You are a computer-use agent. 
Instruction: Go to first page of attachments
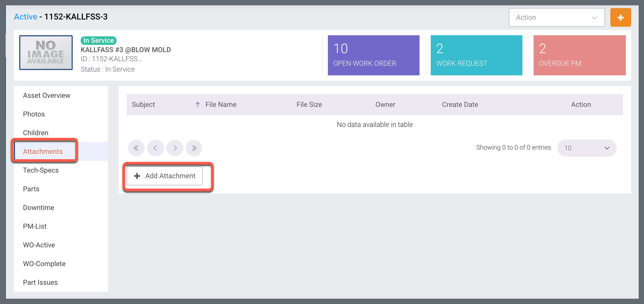pyautogui.click(x=136, y=148)
